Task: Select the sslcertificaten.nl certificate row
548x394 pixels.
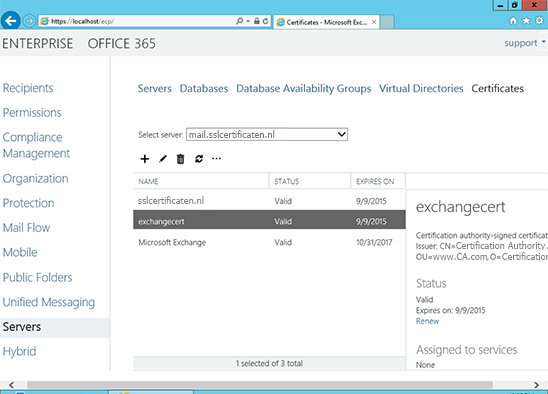Action: point(269,201)
